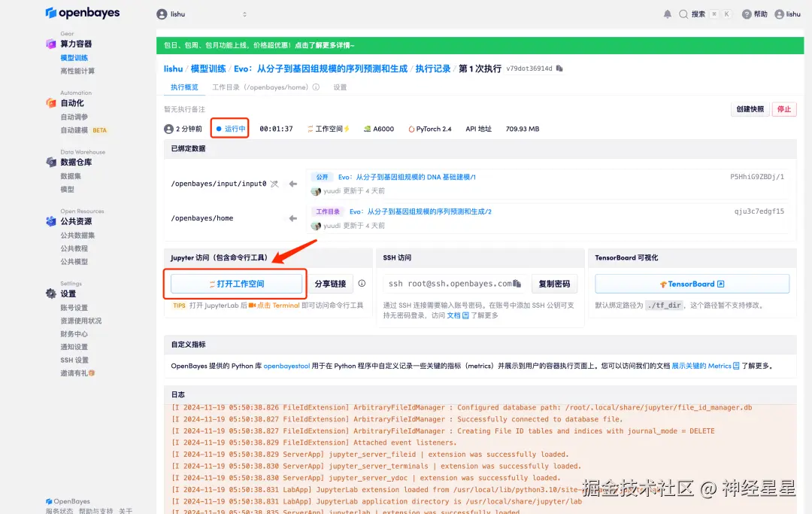Open 模型 under 数据仓库
The width and height of the screenshot is (812, 514).
point(68,189)
